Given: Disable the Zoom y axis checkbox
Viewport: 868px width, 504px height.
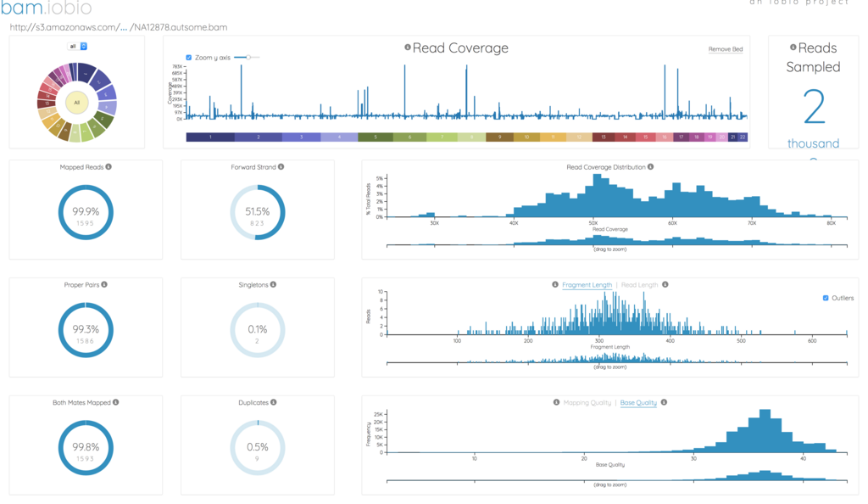Looking at the screenshot, I should click(188, 58).
